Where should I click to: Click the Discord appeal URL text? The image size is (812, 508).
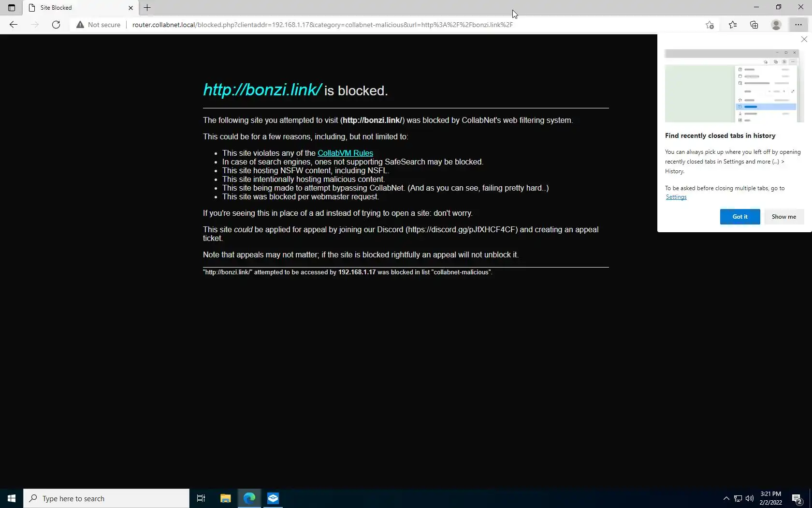tap(461, 229)
